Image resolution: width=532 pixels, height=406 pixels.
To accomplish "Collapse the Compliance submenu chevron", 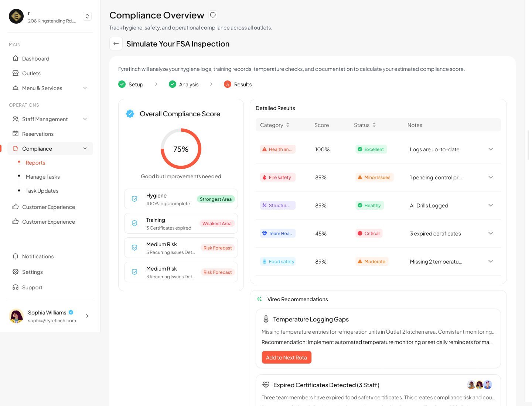I will [85, 148].
